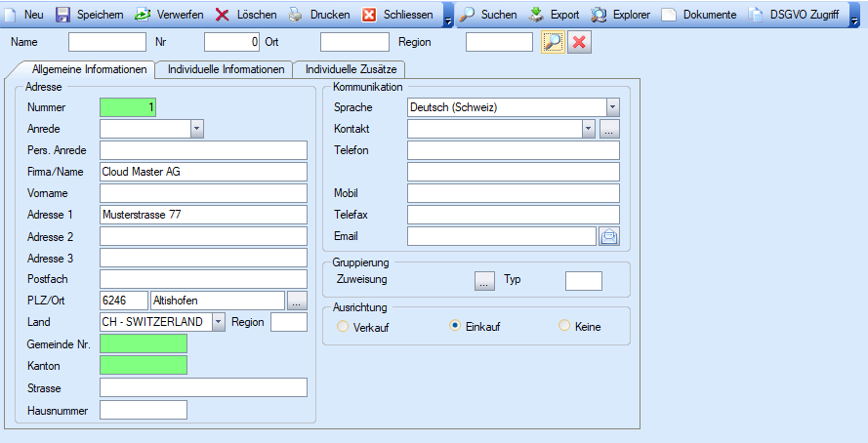Click the Zuweisung ellipsis button
Image resolution: width=868 pixels, height=443 pixels.
tap(485, 281)
